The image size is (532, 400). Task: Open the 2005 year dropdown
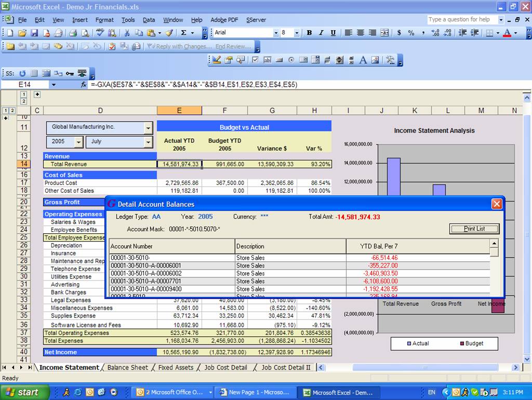click(78, 142)
